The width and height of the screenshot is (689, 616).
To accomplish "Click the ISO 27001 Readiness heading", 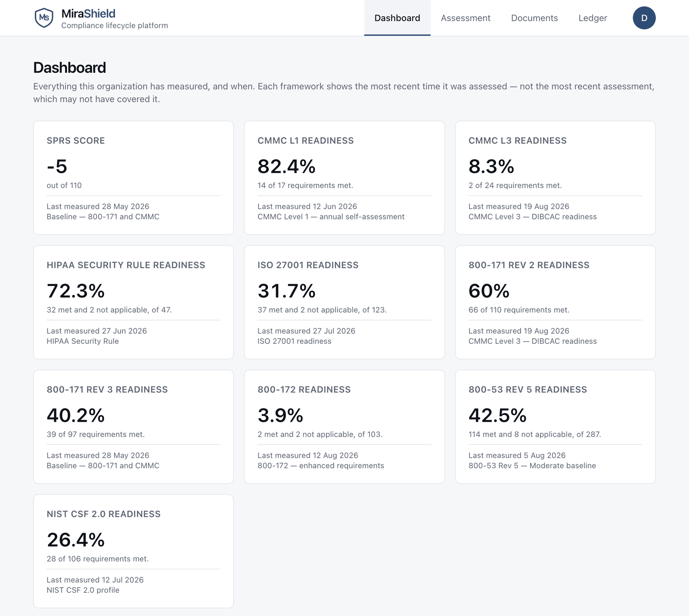I will pos(308,265).
